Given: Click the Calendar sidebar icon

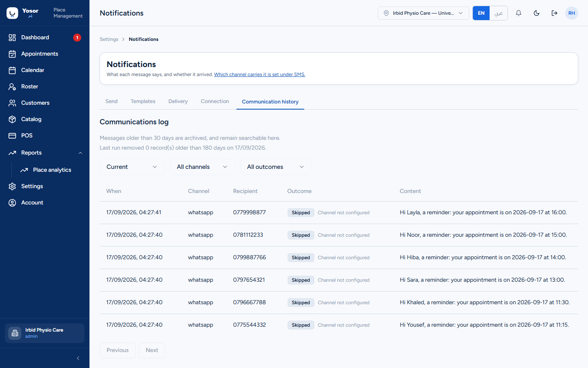Looking at the screenshot, I should [x=12, y=70].
